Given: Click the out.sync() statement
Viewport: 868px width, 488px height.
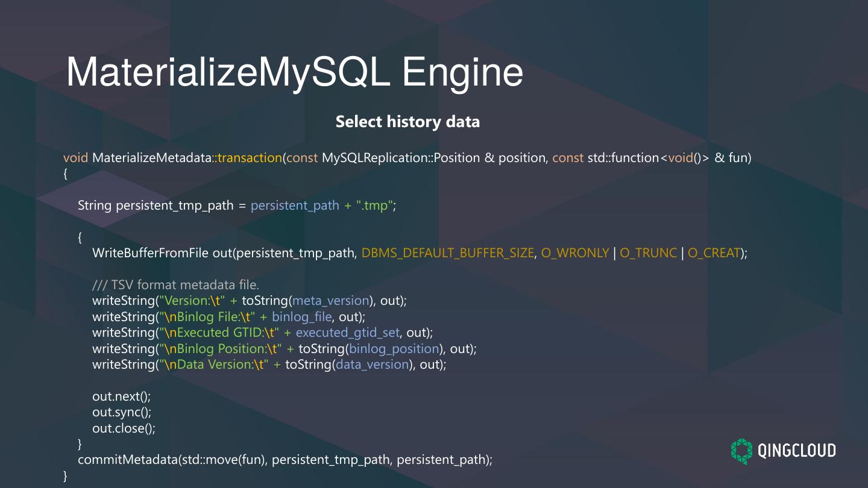Looking at the screenshot, I should (x=121, y=411).
